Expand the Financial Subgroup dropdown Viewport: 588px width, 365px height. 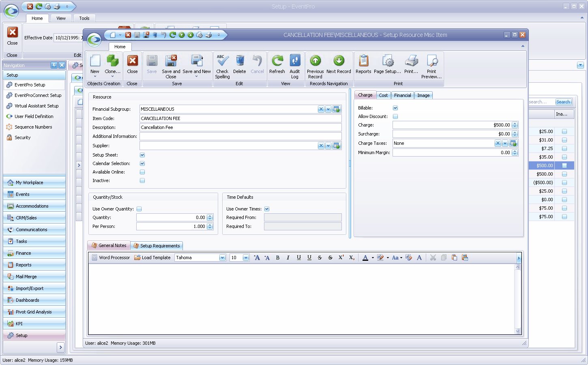point(328,109)
